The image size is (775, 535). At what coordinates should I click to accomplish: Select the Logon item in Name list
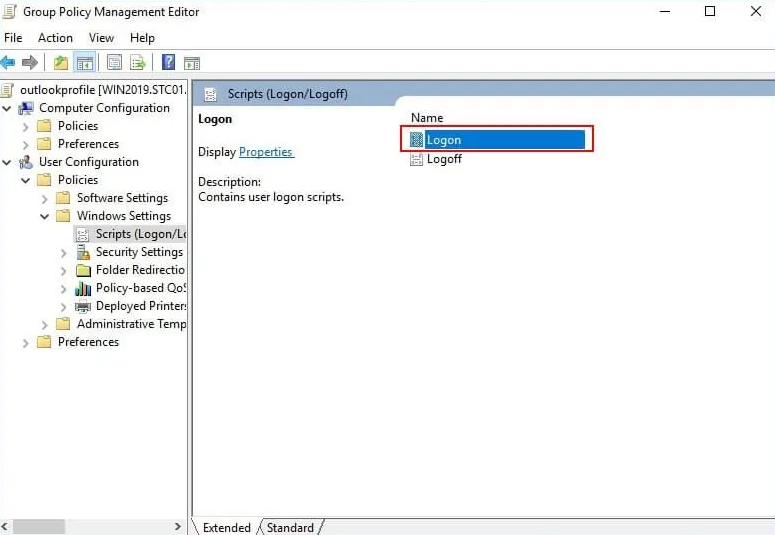[x=443, y=140]
